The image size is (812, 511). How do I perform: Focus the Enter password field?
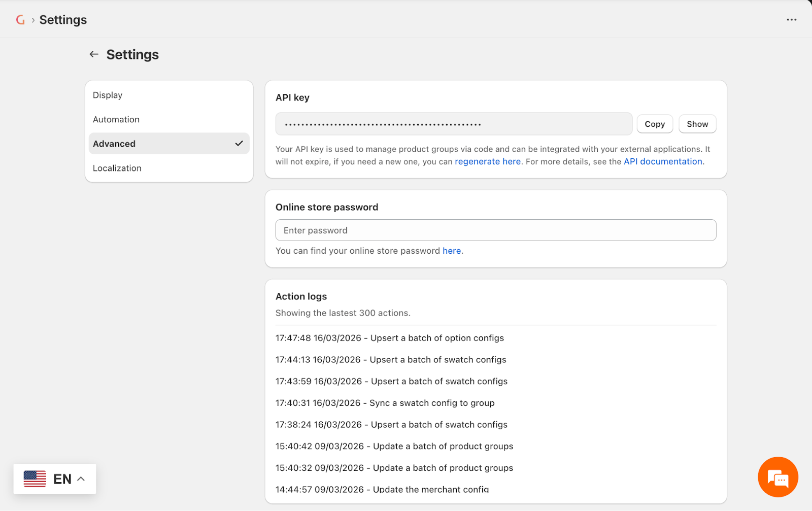[496, 230]
